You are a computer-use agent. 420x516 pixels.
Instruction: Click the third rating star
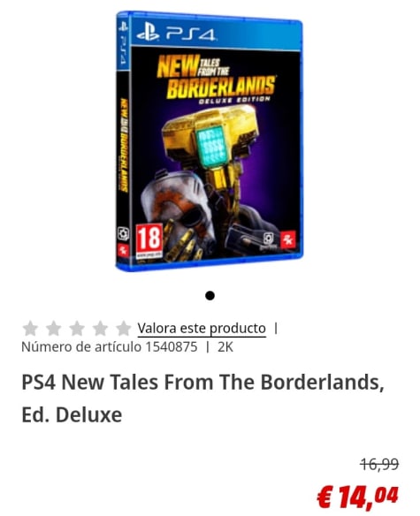click(x=77, y=328)
